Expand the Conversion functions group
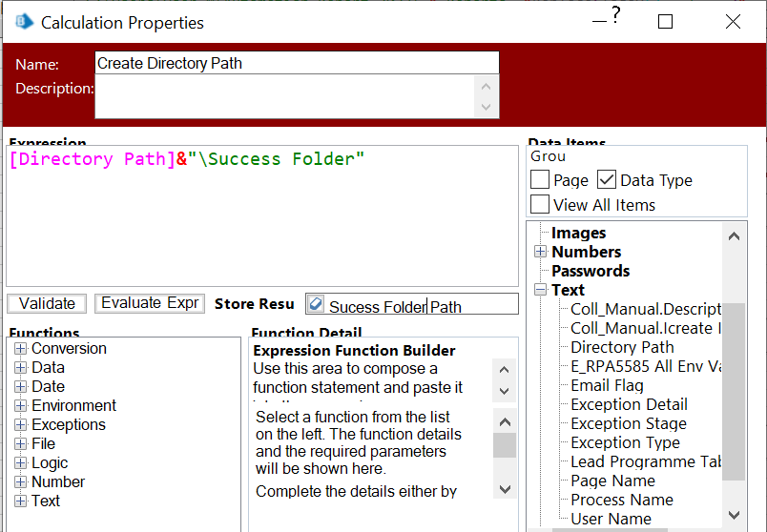Image resolution: width=767 pixels, height=532 pixels. click(x=21, y=349)
